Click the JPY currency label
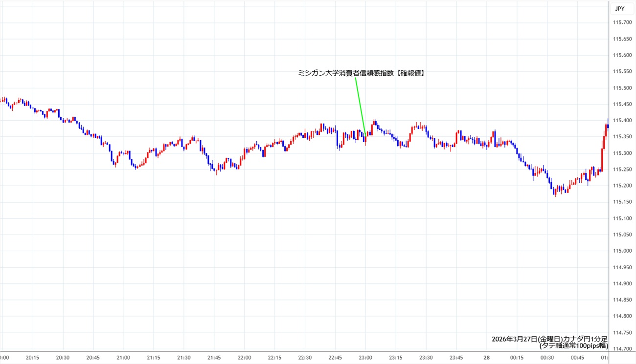Viewport: 636px width, 364px height. (619, 8)
